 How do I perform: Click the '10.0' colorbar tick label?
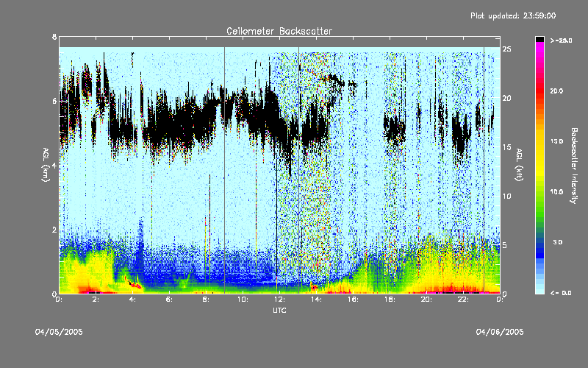(556, 192)
